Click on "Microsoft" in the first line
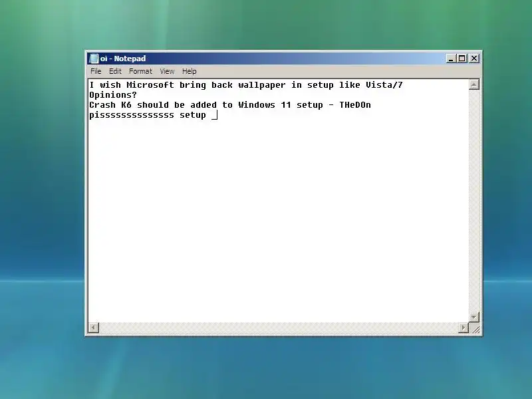Viewport: 532px width, 399px height. (x=150, y=85)
